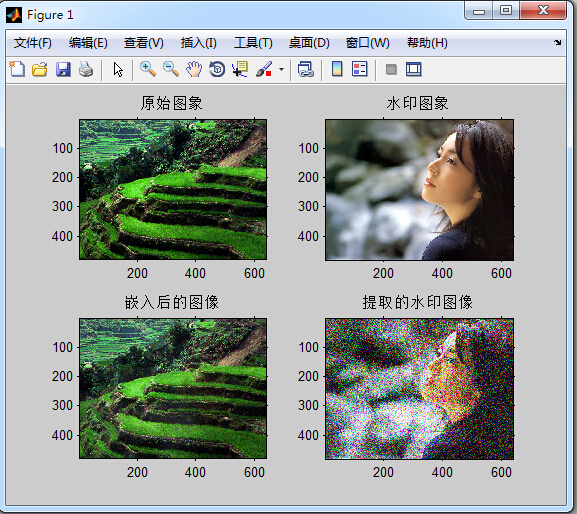Open the 查看(V) menu
The width and height of the screenshot is (577, 514).
point(144,43)
